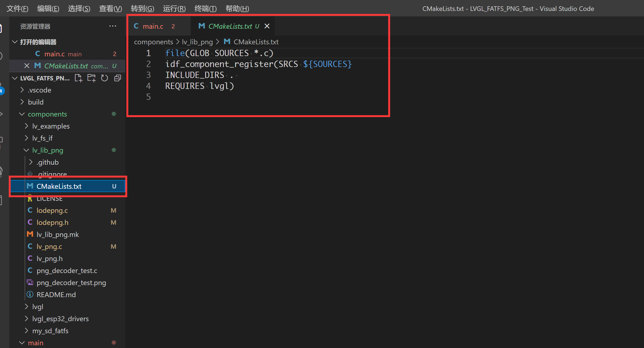Open the explorer more actions ellipsis
This screenshot has height=348, width=644.
(113, 26)
